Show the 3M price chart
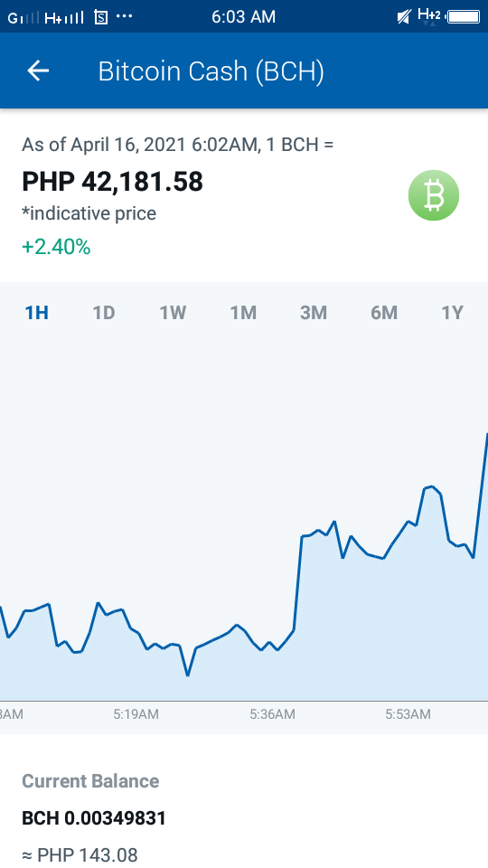This screenshot has height=868, width=488. click(x=314, y=313)
